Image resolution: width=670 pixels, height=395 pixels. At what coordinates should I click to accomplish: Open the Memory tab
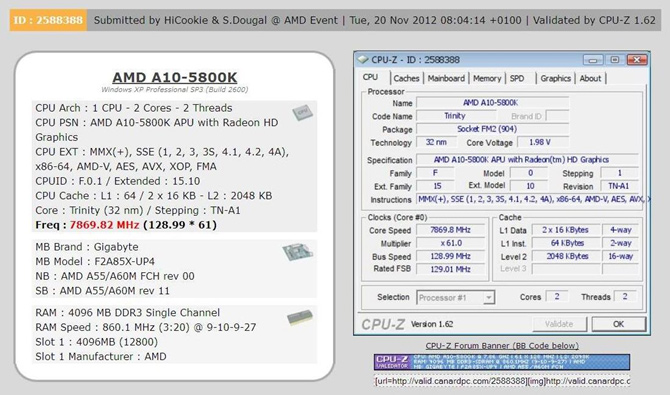[487, 78]
